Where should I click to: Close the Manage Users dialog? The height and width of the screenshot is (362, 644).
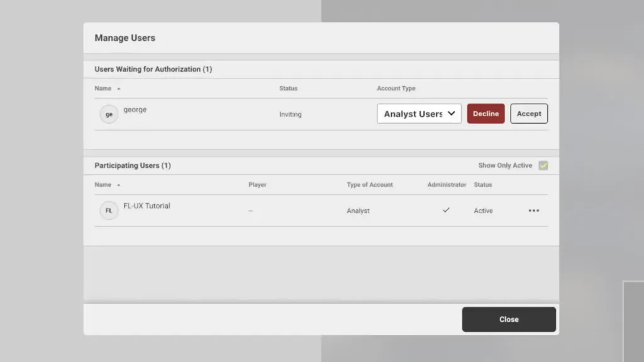tap(509, 319)
